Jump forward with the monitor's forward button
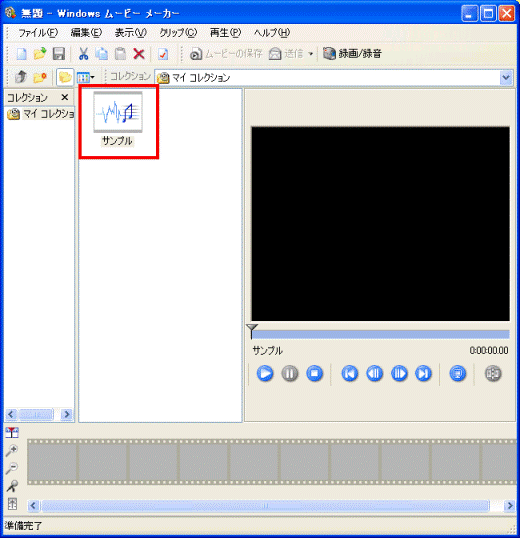 [x=423, y=373]
